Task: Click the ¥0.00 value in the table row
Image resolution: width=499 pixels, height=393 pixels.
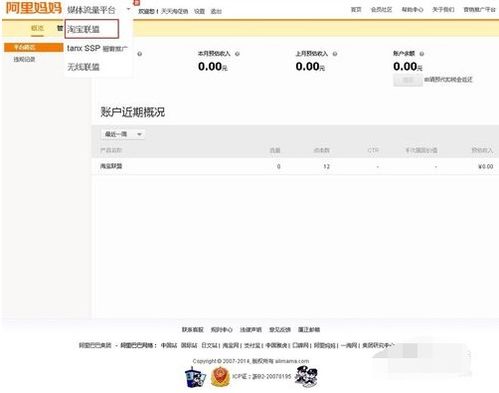Action: pyautogui.click(x=486, y=166)
